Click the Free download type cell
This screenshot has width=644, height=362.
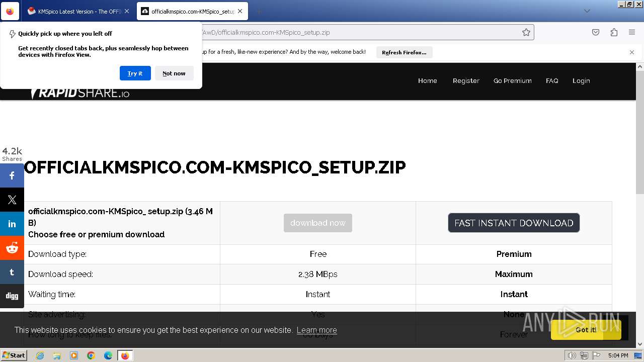318,254
